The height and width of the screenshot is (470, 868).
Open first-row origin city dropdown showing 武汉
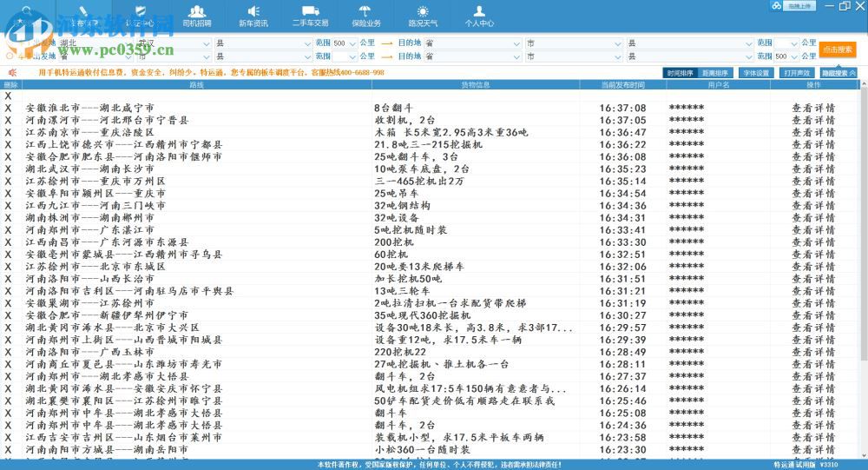(x=174, y=43)
